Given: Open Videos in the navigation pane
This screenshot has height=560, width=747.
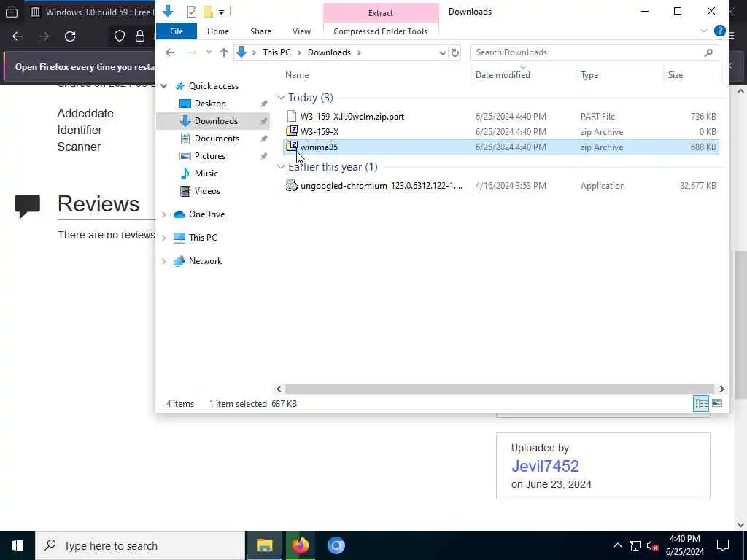Looking at the screenshot, I should [x=207, y=191].
